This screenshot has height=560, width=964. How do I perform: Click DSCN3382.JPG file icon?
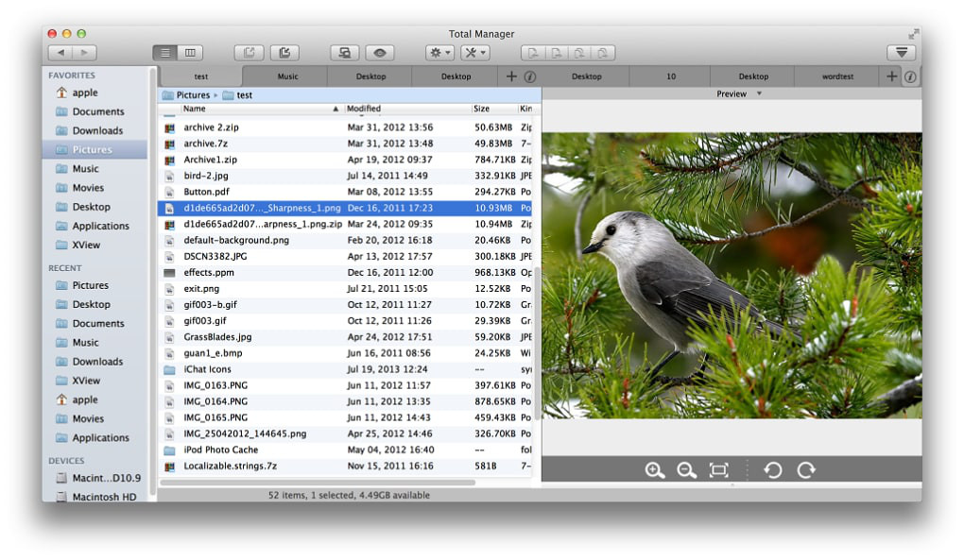pyautogui.click(x=169, y=257)
